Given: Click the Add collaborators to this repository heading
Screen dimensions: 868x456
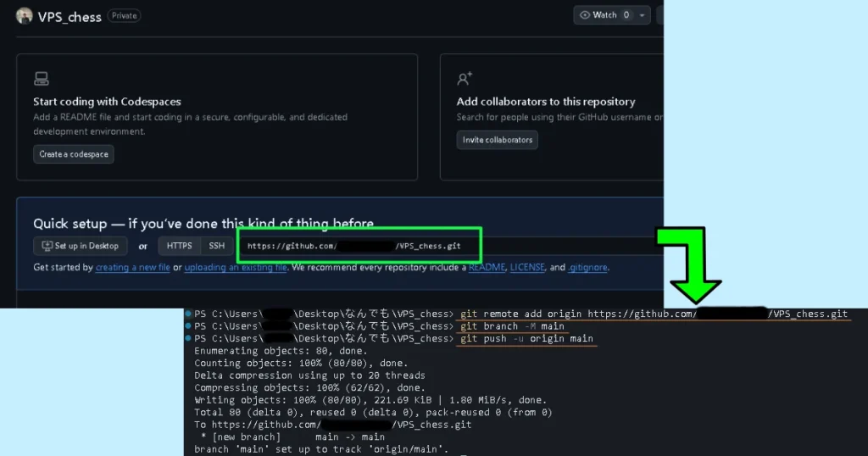Looking at the screenshot, I should click(546, 102).
